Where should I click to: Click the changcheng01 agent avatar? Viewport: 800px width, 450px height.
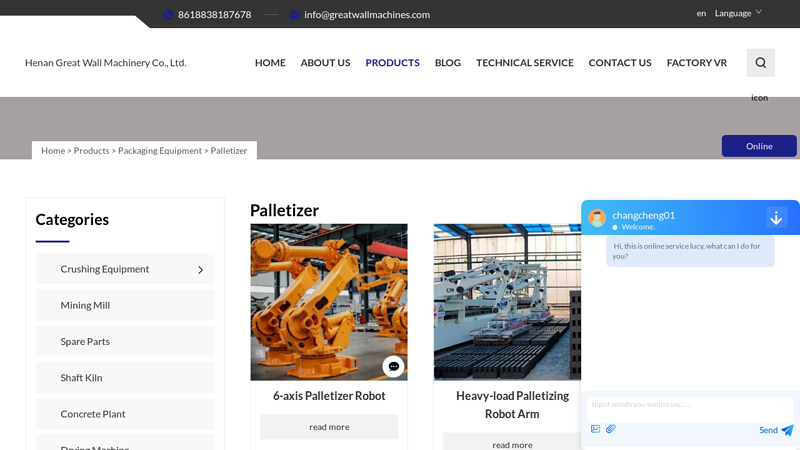[x=597, y=218]
